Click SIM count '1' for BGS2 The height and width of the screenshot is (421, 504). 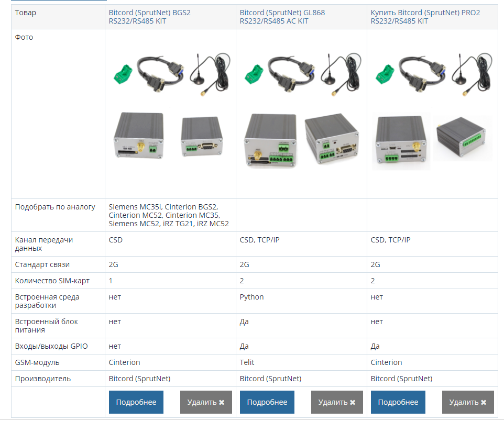click(x=111, y=281)
